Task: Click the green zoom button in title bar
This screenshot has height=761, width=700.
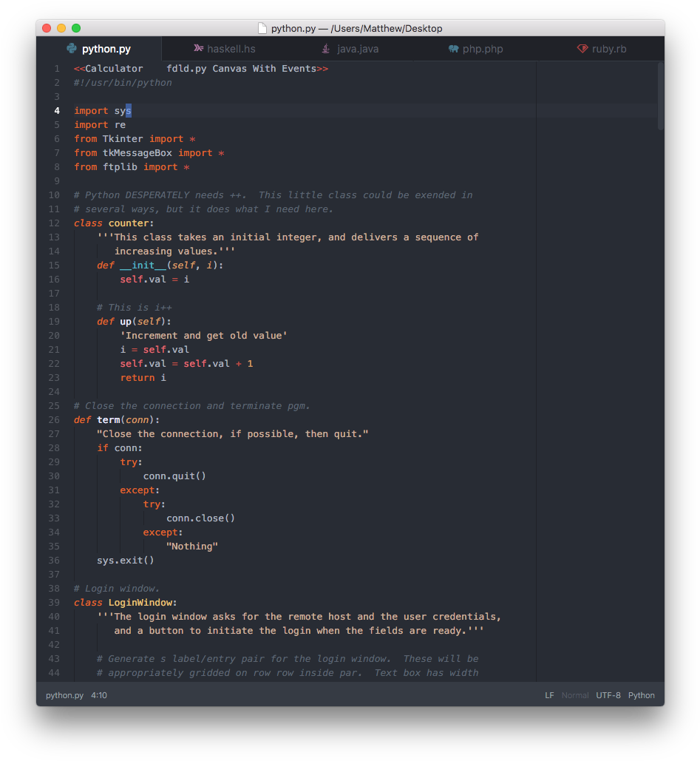Action: tap(75, 27)
